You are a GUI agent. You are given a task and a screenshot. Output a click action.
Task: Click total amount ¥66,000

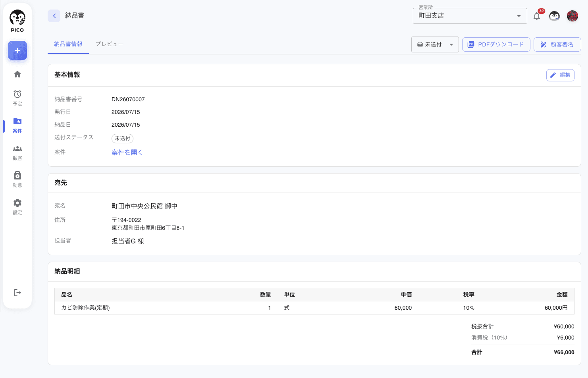point(564,352)
